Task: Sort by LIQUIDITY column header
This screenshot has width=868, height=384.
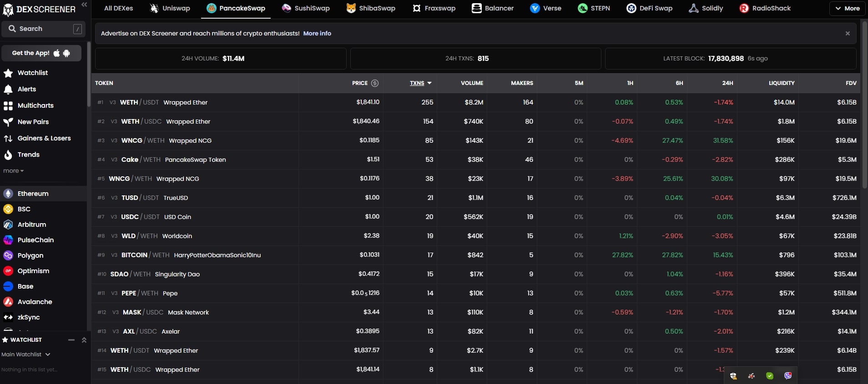Action: coord(782,83)
